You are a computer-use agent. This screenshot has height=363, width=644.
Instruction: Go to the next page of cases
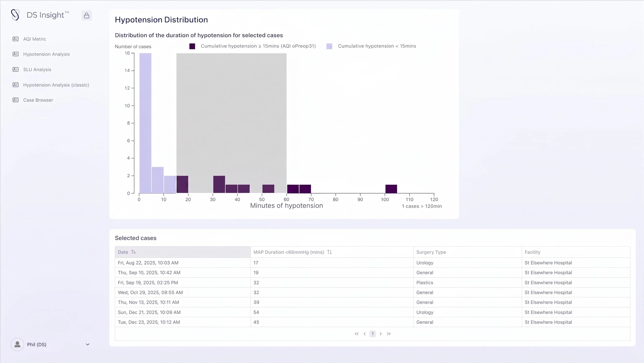[x=380, y=334]
